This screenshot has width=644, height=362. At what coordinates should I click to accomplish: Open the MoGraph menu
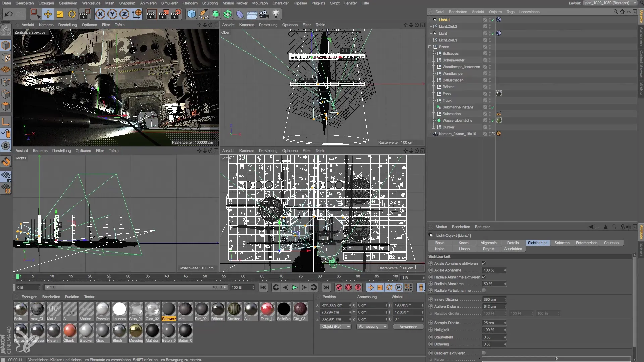[260, 3]
